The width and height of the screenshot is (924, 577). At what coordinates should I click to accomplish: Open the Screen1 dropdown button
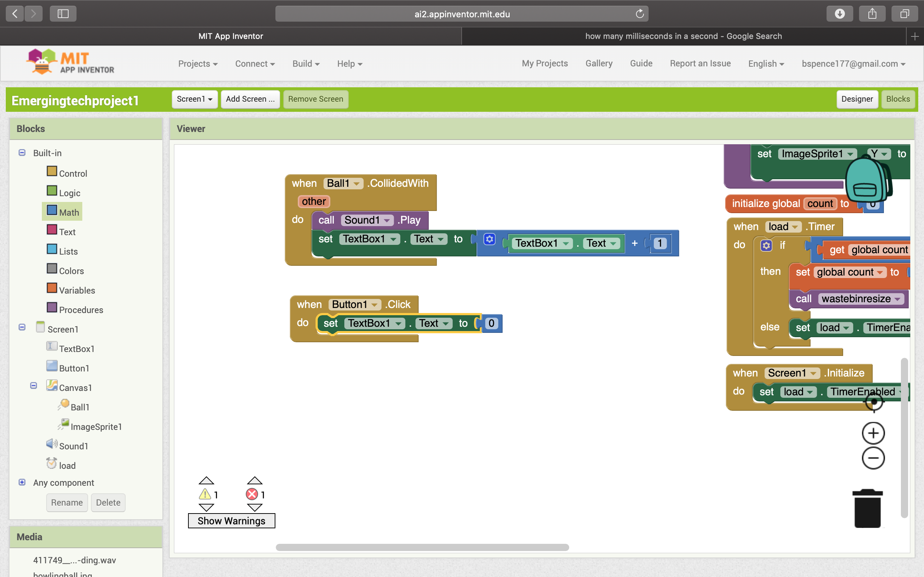[x=194, y=99]
